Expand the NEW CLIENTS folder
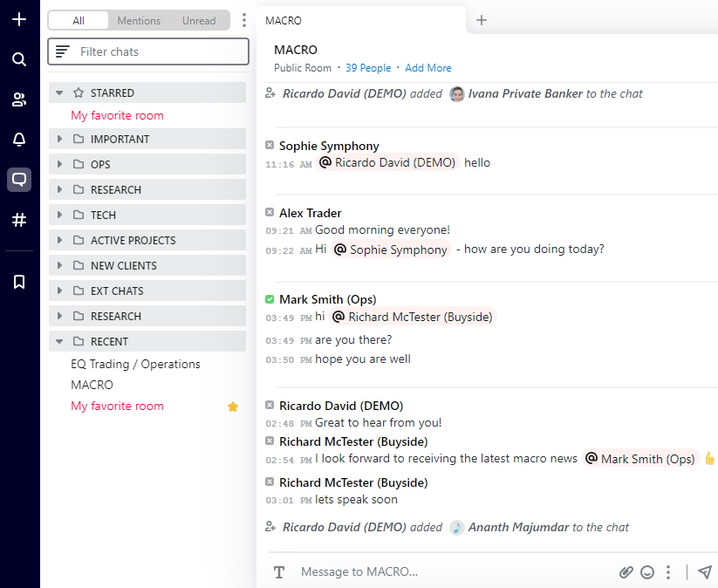The height and width of the screenshot is (588, 718). tap(59, 266)
